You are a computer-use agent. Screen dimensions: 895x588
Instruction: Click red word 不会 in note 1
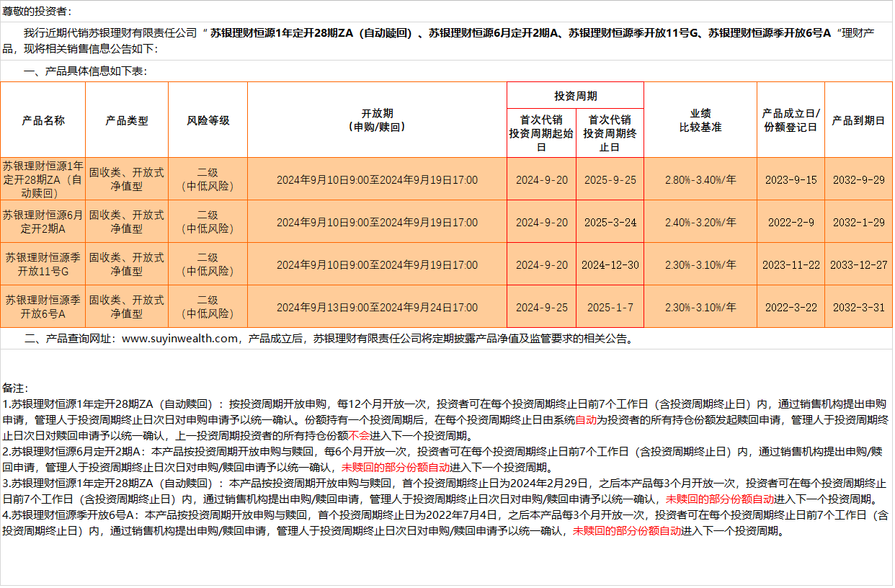point(358,436)
